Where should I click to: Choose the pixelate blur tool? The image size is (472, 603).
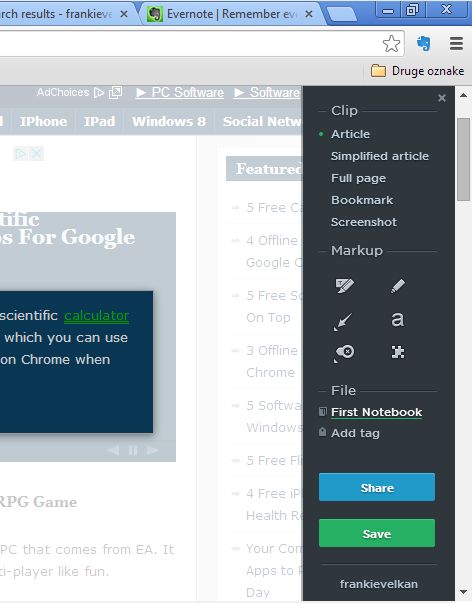tap(397, 352)
